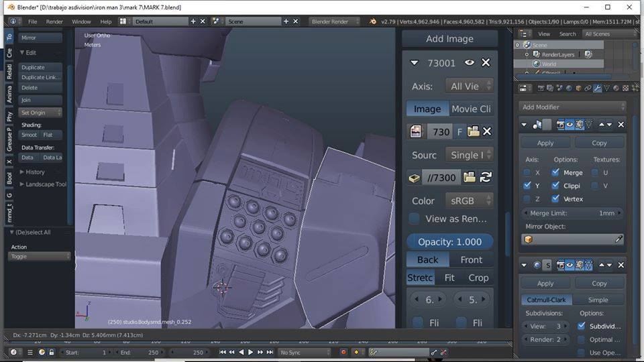The height and width of the screenshot is (362, 644).
Task: Enable Z axis on Mirror modifier
Action: click(x=527, y=198)
